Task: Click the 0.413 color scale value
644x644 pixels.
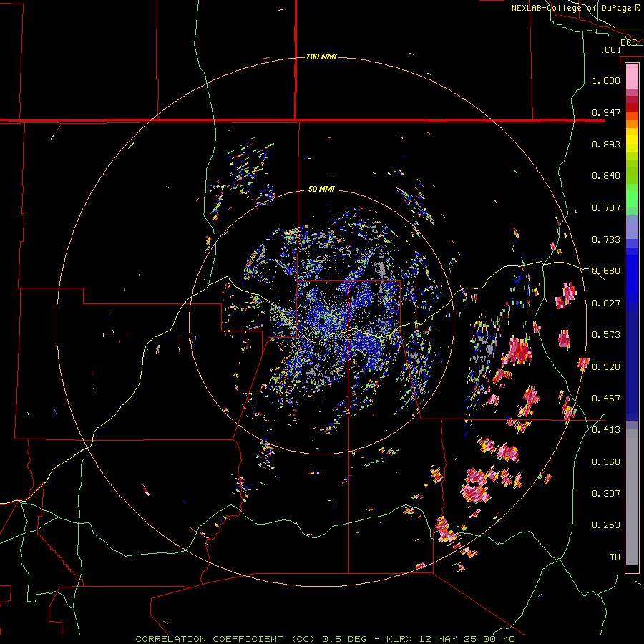Action: pyautogui.click(x=606, y=430)
